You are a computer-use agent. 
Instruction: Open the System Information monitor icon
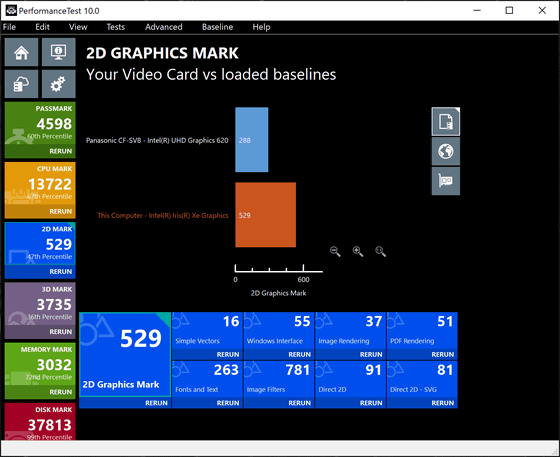59,52
